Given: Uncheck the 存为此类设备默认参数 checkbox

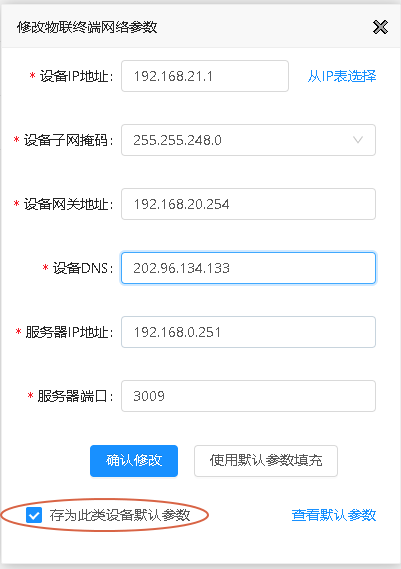Looking at the screenshot, I should pos(34,515).
